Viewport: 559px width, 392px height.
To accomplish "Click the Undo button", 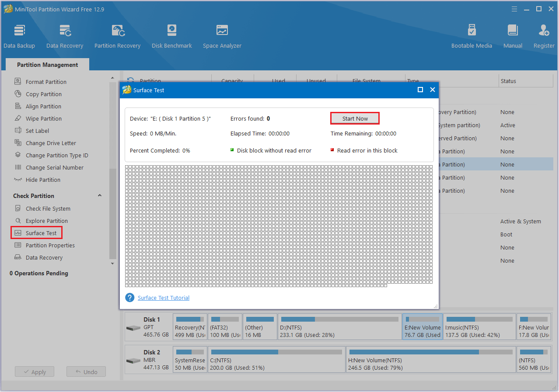I will [x=86, y=372].
